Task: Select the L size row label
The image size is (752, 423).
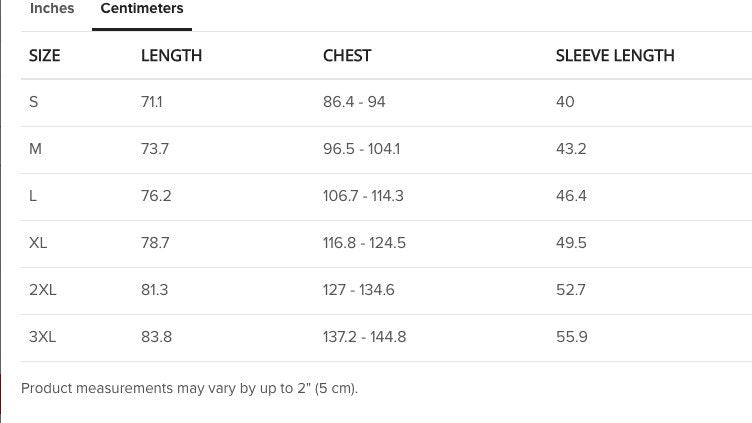Action: [34, 196]
